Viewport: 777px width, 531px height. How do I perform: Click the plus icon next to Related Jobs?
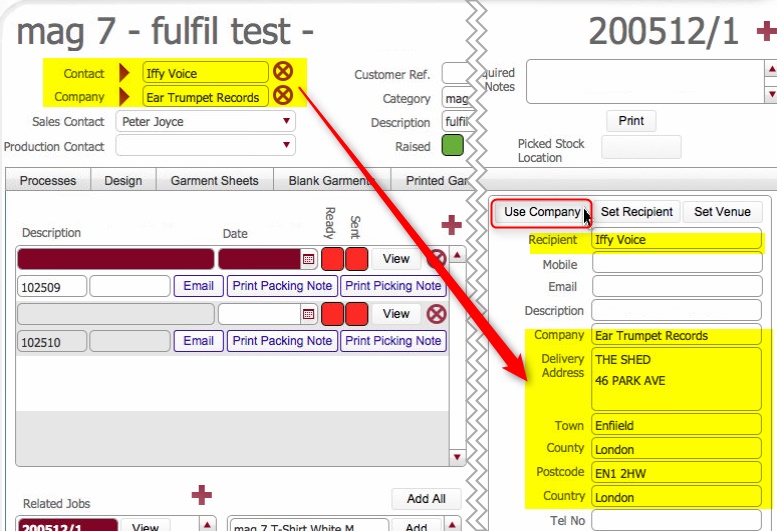pyautogui.click(x=202, y=494)
